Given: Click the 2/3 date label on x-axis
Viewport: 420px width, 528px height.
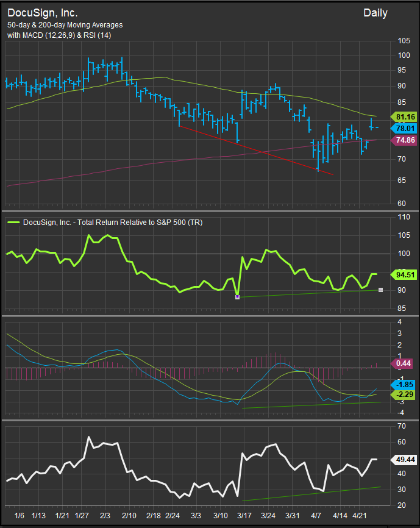Looking at the screenshot, I should 105,516.
